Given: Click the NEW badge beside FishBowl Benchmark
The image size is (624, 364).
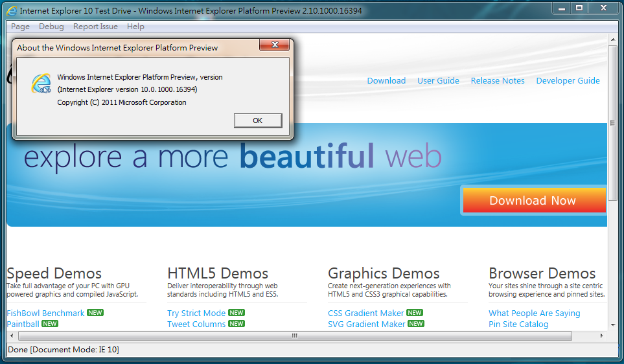Looking at the screenshot, I should pos(95,313).
